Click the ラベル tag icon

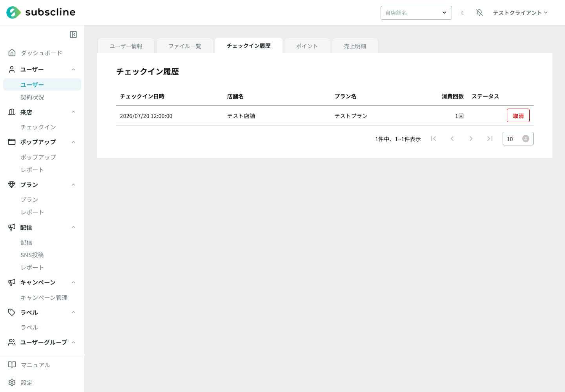click(x=12, y=312)
